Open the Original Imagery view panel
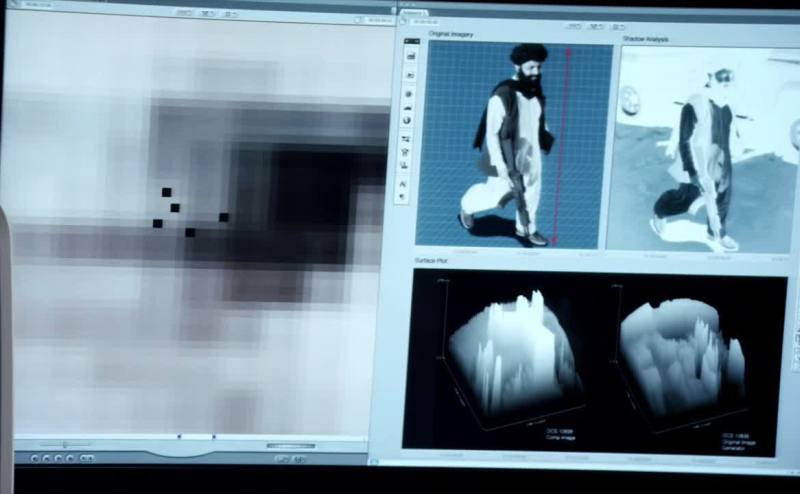The width and height of the screenshot is (800, 494). click(x=514, y=146)
